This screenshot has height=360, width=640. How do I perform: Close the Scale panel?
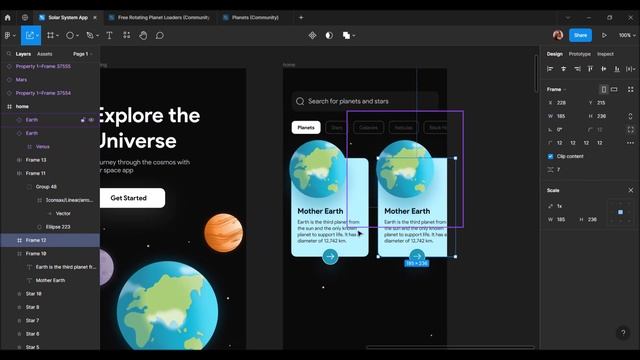[x=631, y=190]
